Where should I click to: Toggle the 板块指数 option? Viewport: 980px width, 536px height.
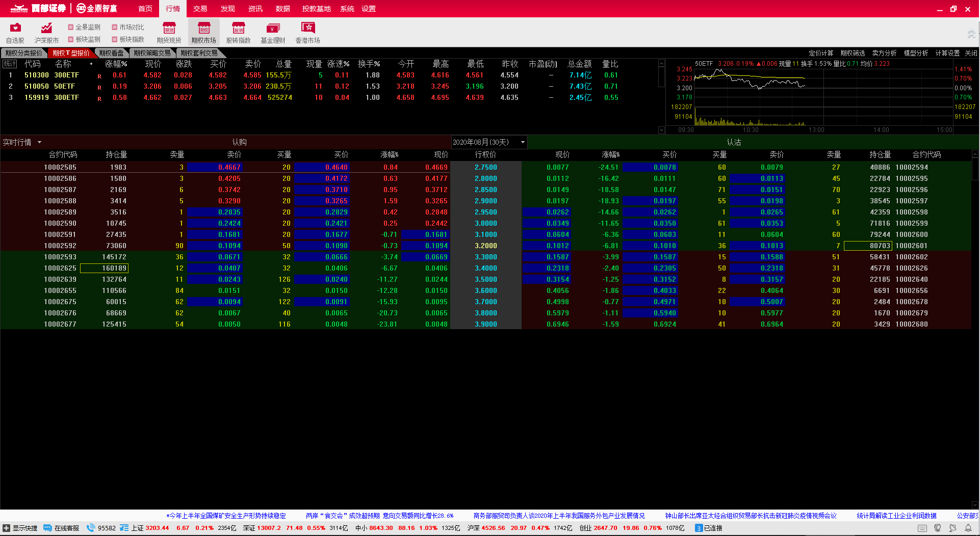pyautogui.click(x=115, y=39)
